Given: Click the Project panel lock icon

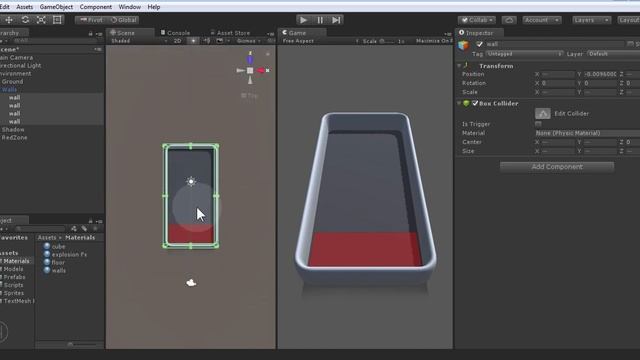Looking at the screenshot, I should coord(90,221).
